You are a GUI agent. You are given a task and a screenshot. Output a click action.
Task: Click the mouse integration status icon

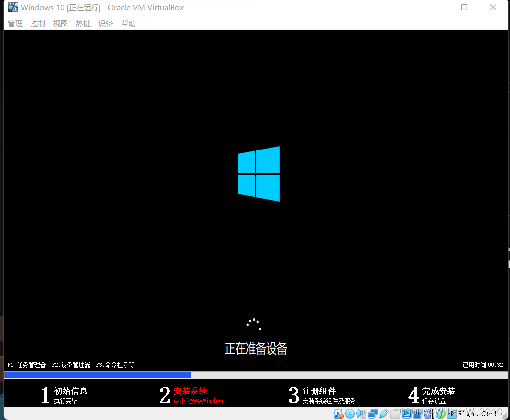pos(440,414)
